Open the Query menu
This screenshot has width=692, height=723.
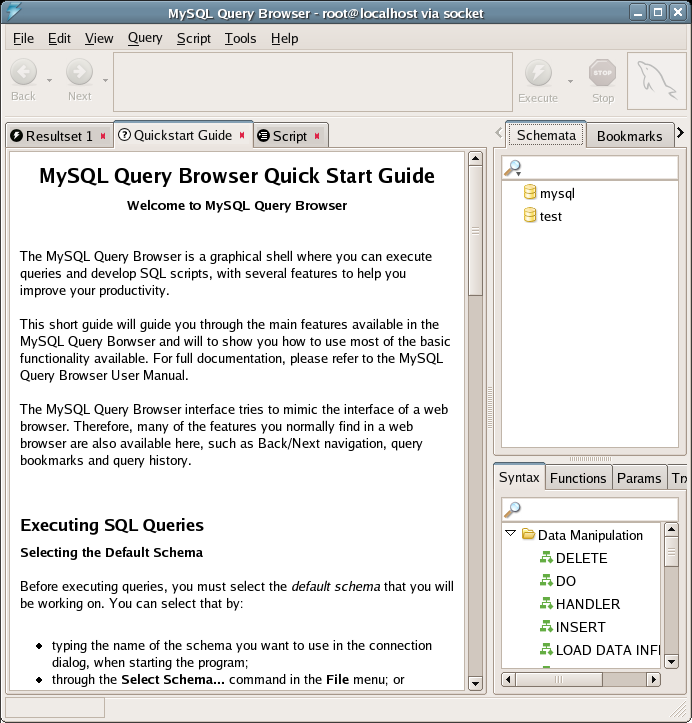145,38
